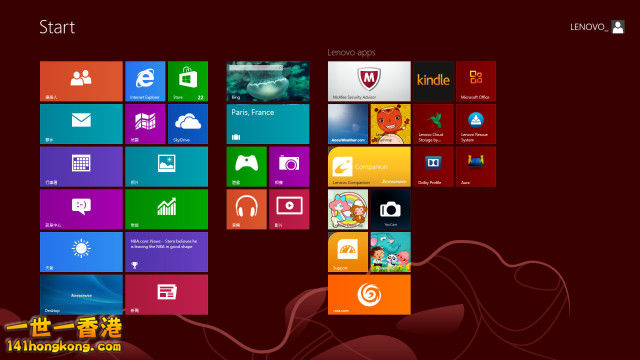The width and height of the screenshot is (640, 360).
Task: Open the elephant and kids cartoon tile
Action: click(x=391, y=252)
